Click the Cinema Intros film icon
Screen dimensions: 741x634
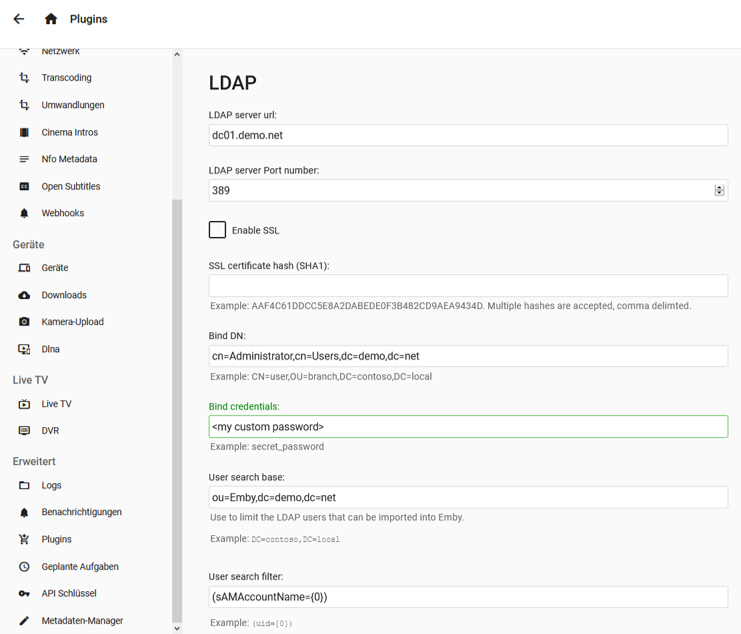[24, 132]
